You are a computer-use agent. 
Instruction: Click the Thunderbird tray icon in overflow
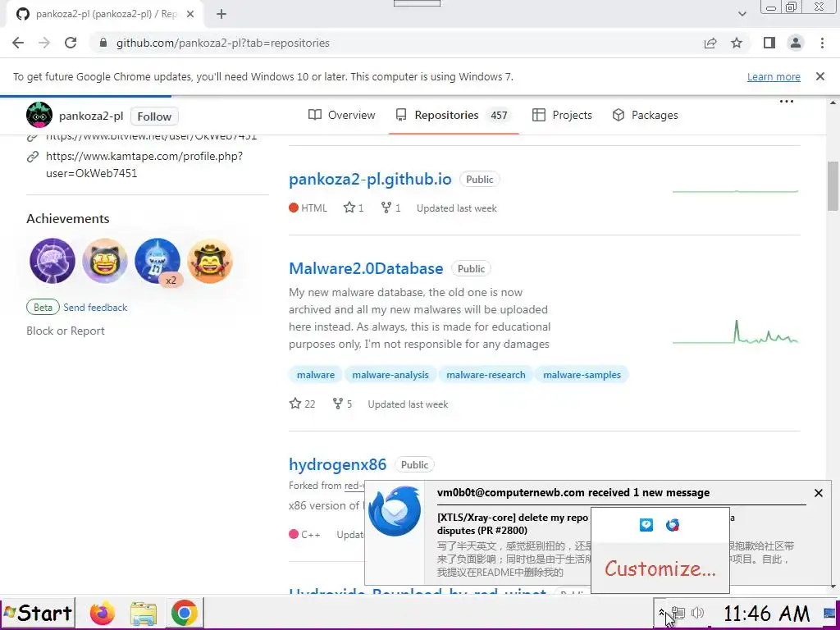point(673,525)
